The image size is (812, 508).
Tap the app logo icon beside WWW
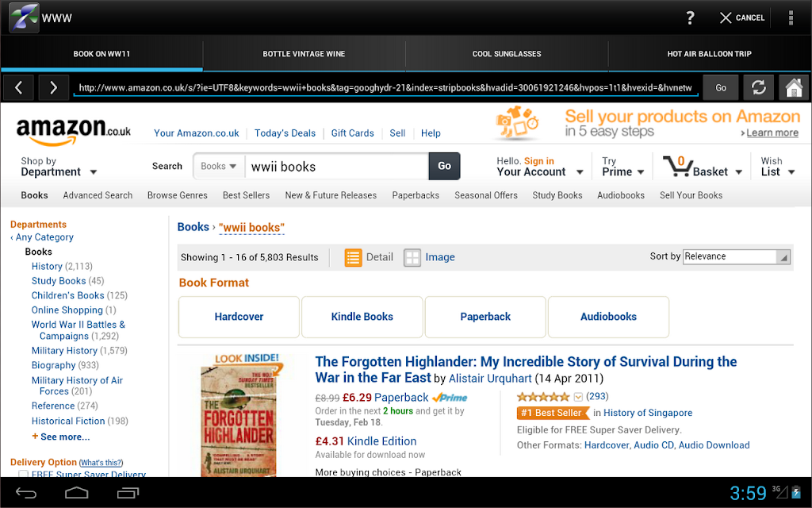pyautogui.click(x=24, y=17)
